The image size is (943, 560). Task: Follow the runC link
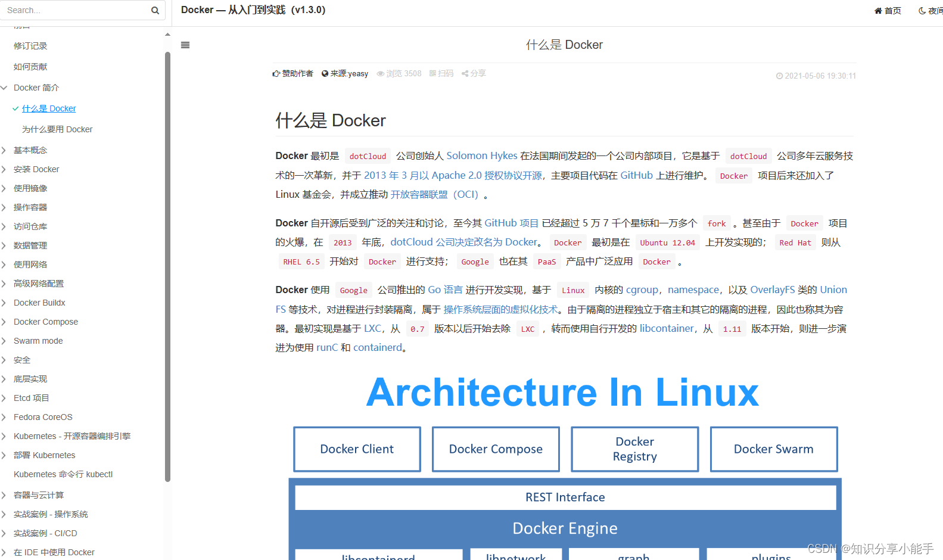tap(327, 347)
